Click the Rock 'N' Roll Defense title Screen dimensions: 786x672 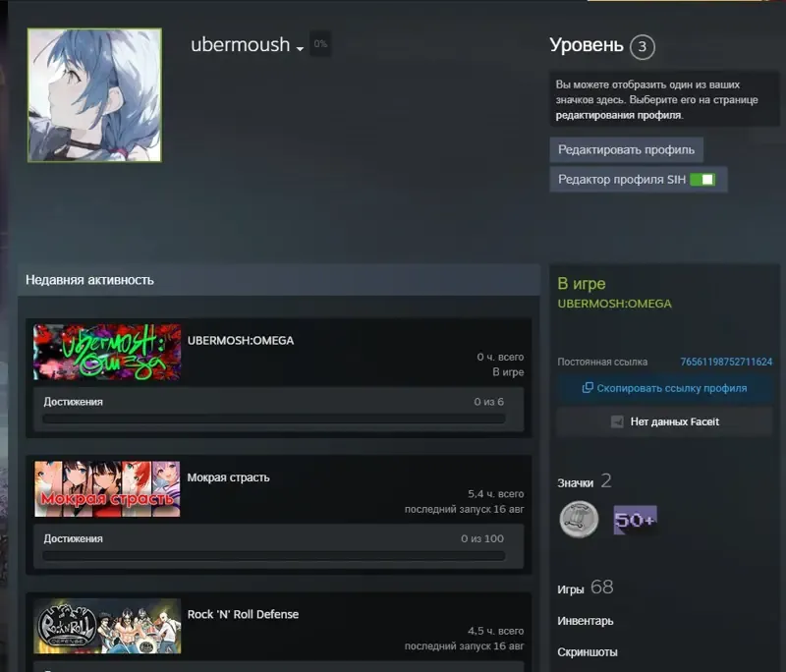243,614
